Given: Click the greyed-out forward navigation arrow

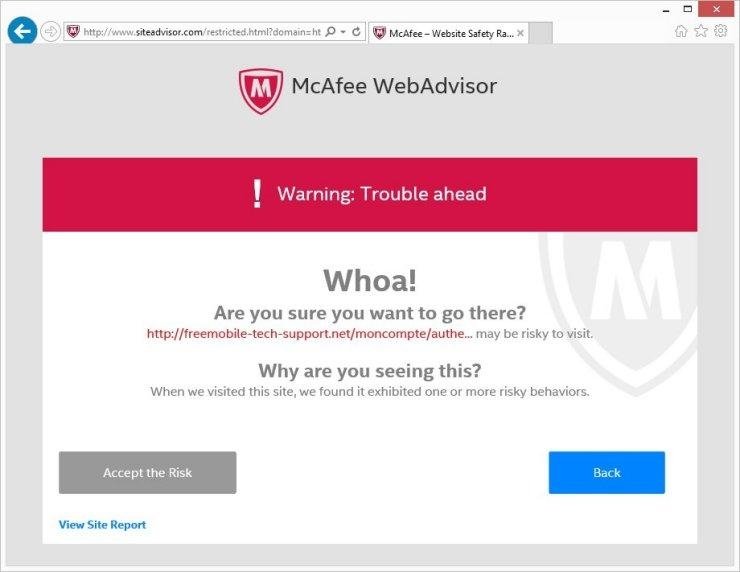Looking at the screenshot, I should click(50, 32).
